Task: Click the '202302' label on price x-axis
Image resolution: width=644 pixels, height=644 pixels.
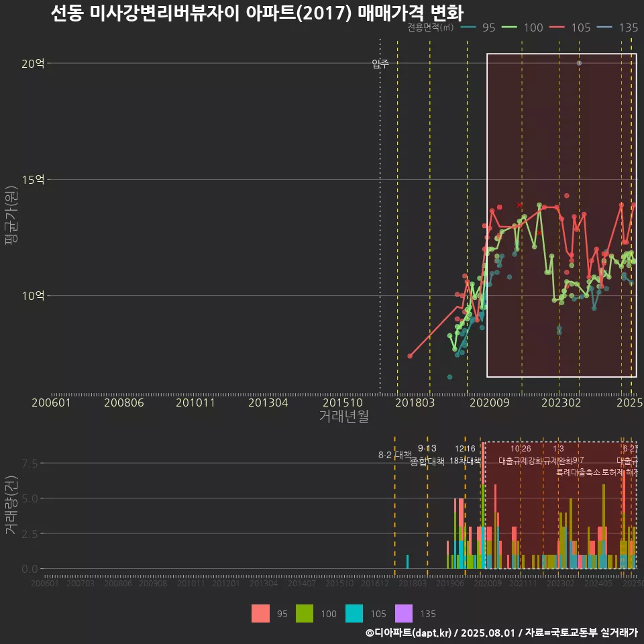Action: point(561,402)
